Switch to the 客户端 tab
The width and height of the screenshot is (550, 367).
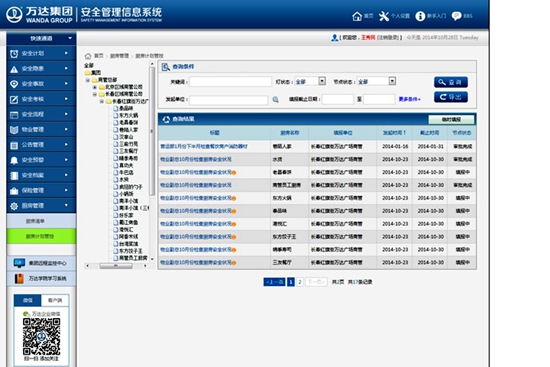point(55,300)
